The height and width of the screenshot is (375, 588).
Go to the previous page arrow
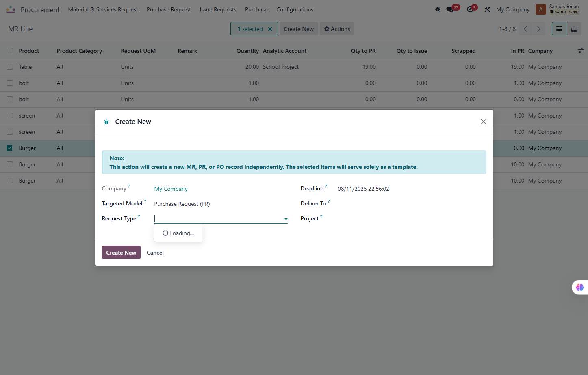click(525, 29)
